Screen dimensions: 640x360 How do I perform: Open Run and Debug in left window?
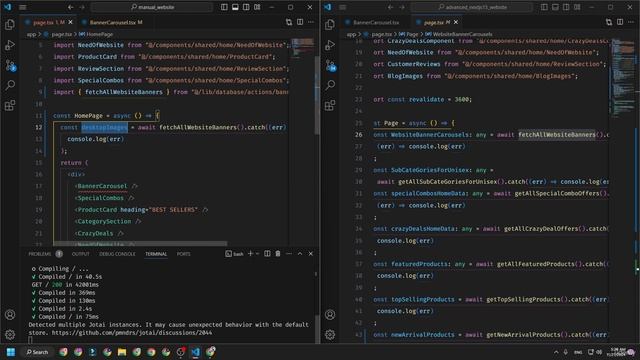tap(10, 45)
